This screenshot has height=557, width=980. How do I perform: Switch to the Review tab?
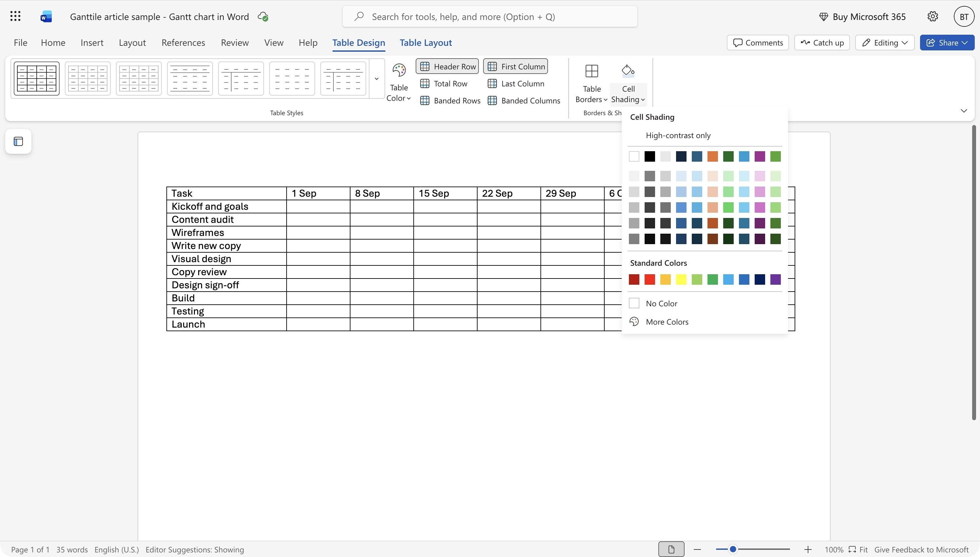click(x=235, y=43)
